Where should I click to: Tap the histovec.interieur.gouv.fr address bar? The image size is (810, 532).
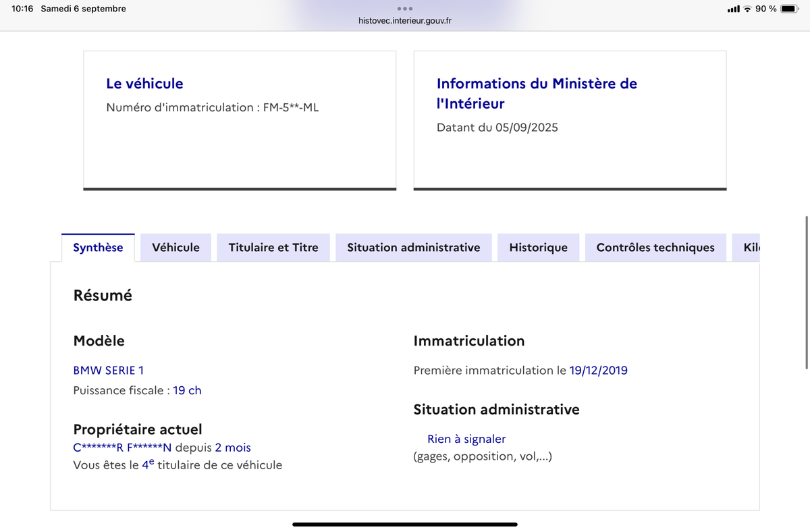(x=405, y=21)
